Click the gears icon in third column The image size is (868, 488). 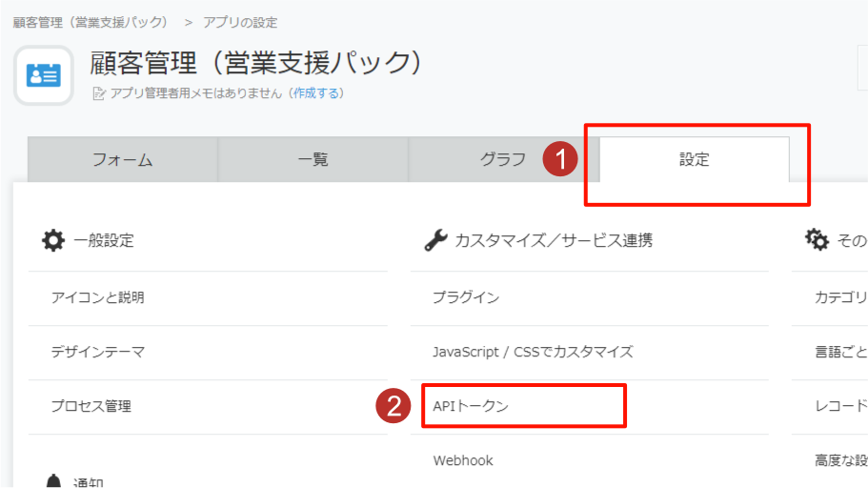pyautogui.click(x=817, y=240)
